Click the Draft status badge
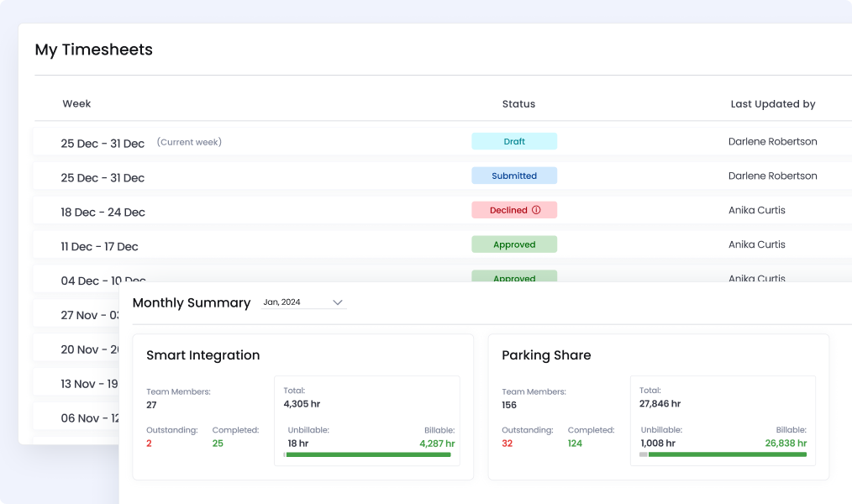852x504 pixels. tap(514, 142)
